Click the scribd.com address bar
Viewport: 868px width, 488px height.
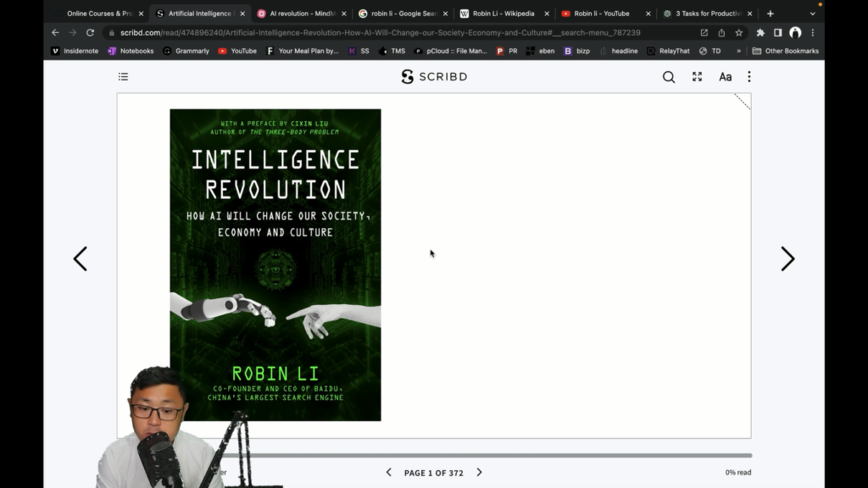(x=380, y=33)
